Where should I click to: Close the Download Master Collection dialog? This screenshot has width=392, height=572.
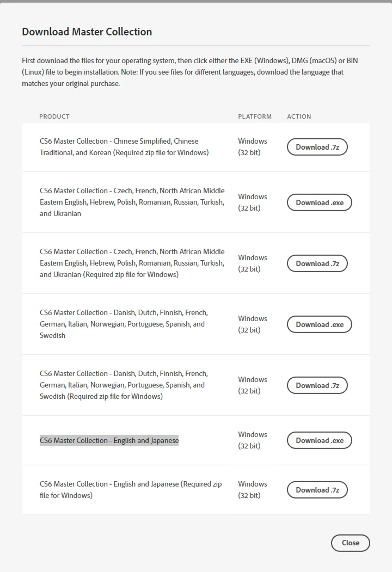[x=350, y=543]
